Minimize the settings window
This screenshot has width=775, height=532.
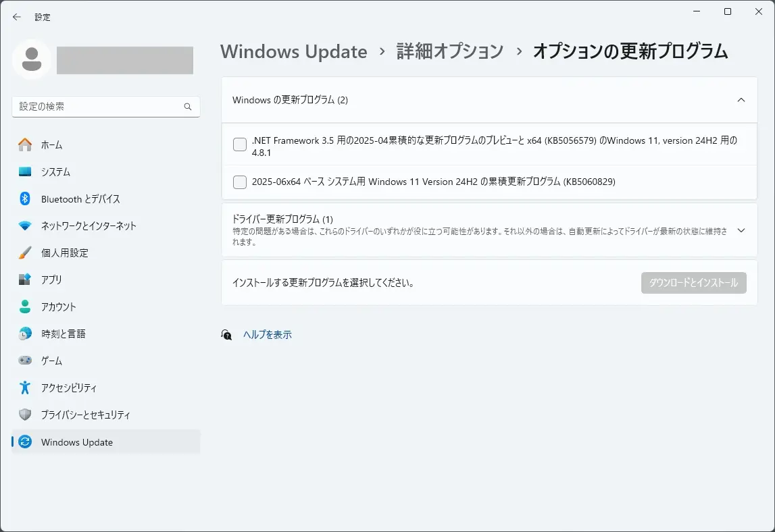(697, 11)
